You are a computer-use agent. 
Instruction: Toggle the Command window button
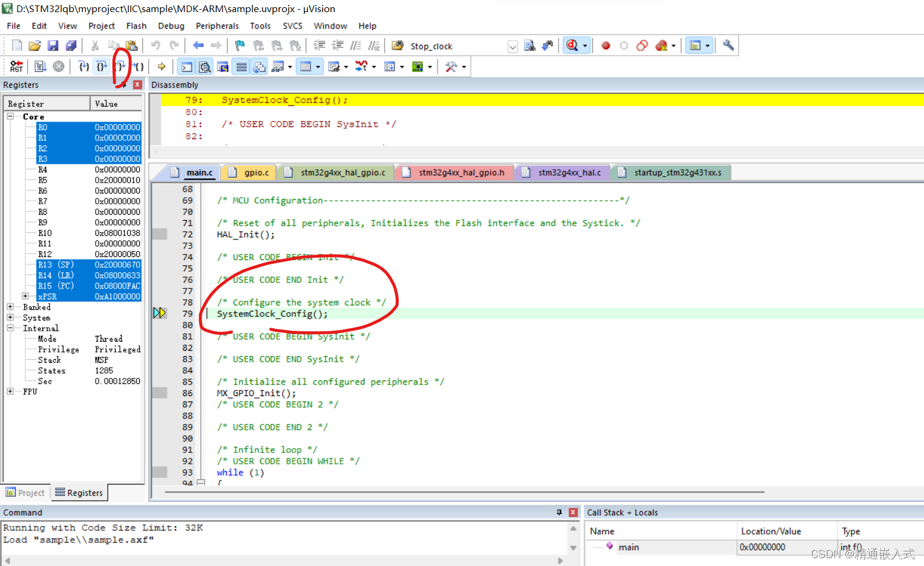(x=187, y=67)
